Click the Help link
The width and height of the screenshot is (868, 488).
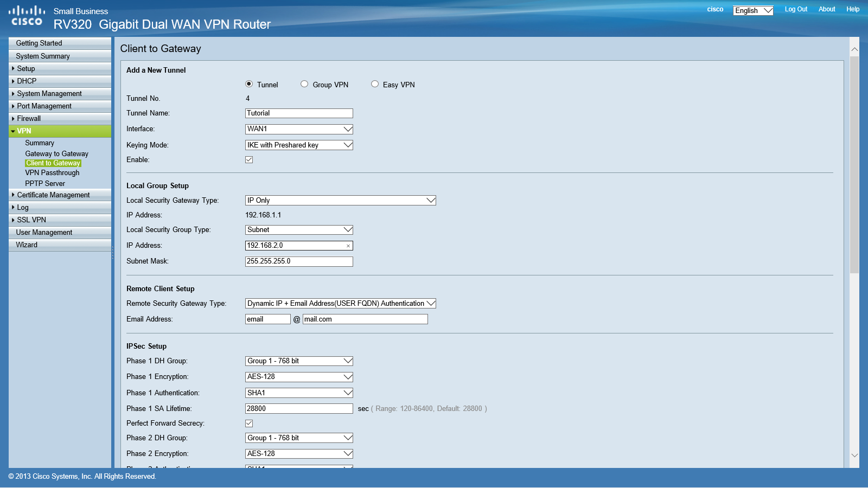[853, 9]
